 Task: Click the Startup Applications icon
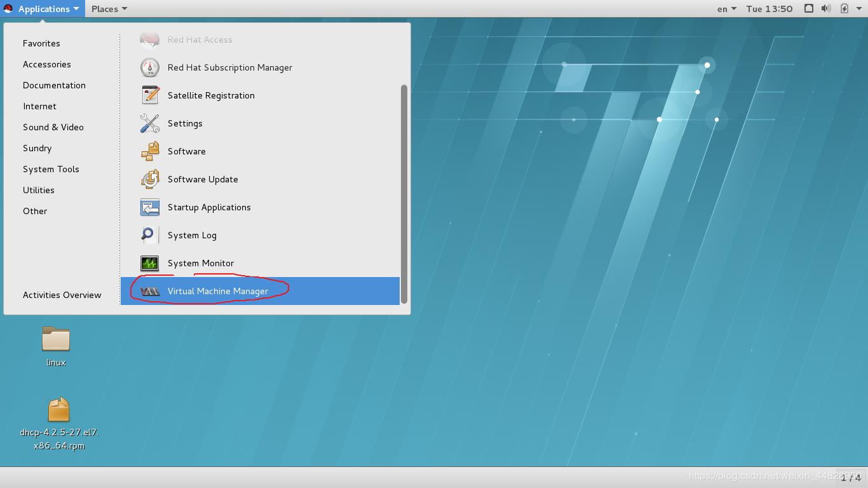(x=149, y=207)
